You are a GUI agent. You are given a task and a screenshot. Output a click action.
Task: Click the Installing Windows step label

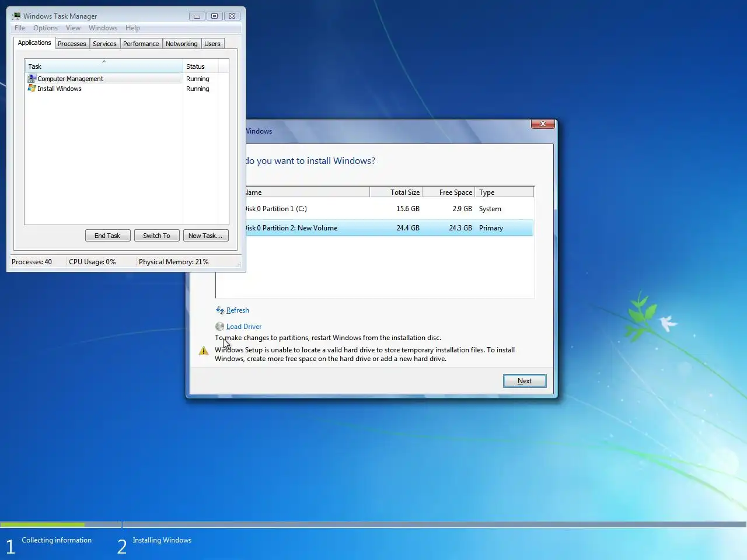(x=162, y=540)
